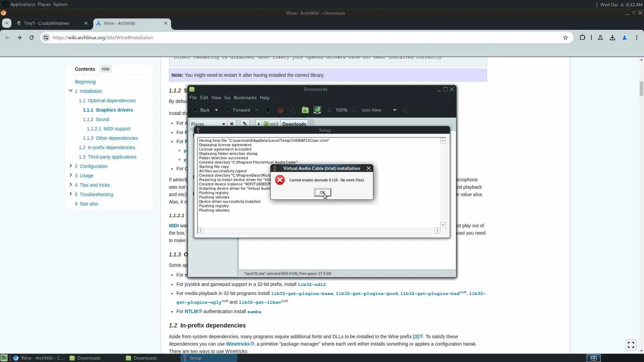Click the search magnifier icon in file manager

click(405, 110)
